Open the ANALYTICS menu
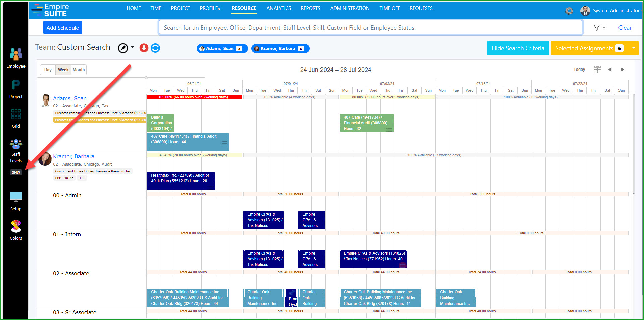Image resolution: width=644 pixels, height=320 pixels. point(279,8)
